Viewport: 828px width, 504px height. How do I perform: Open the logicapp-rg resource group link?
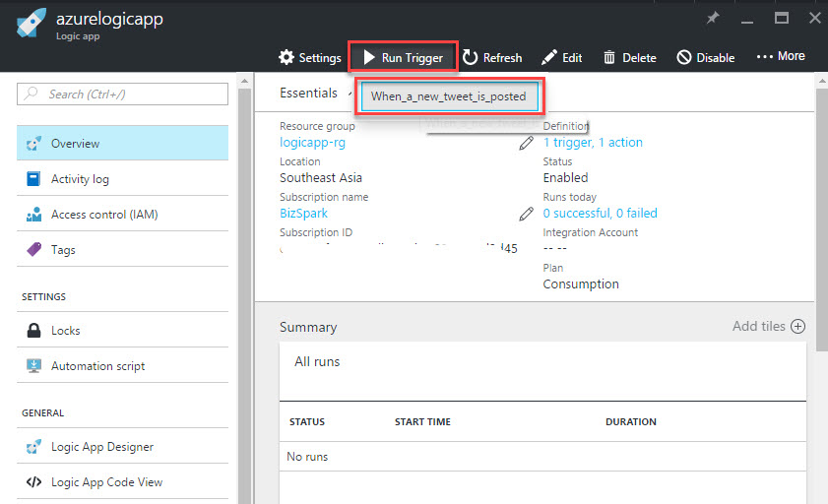[x=312, y=143]
